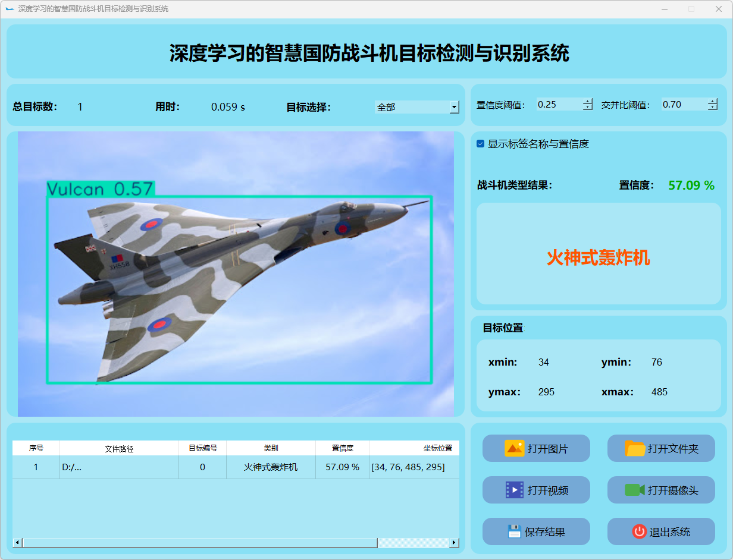The image size is (733, 560).
Task: Click the 置信度阈值 field showing 0.25
Action: click(x=559, y=104)
